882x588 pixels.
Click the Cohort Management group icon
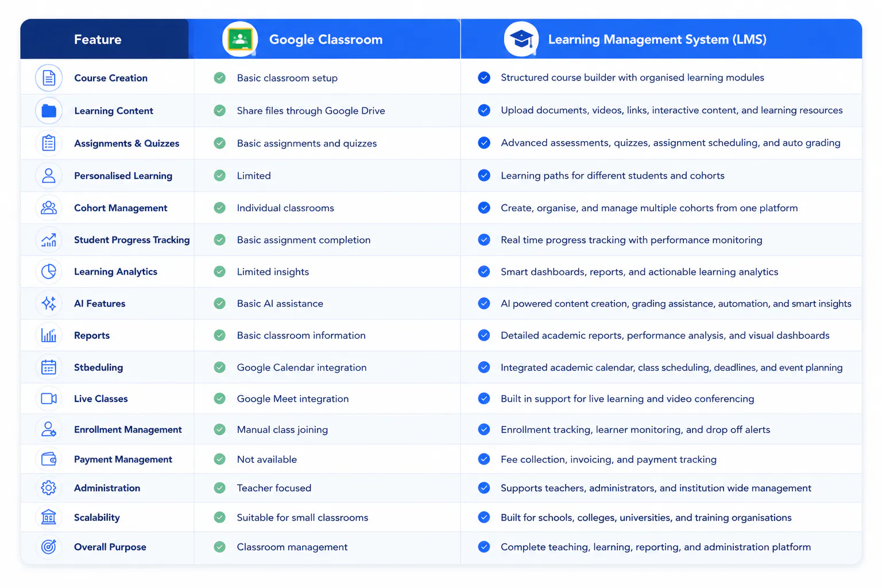pos(49,208)
